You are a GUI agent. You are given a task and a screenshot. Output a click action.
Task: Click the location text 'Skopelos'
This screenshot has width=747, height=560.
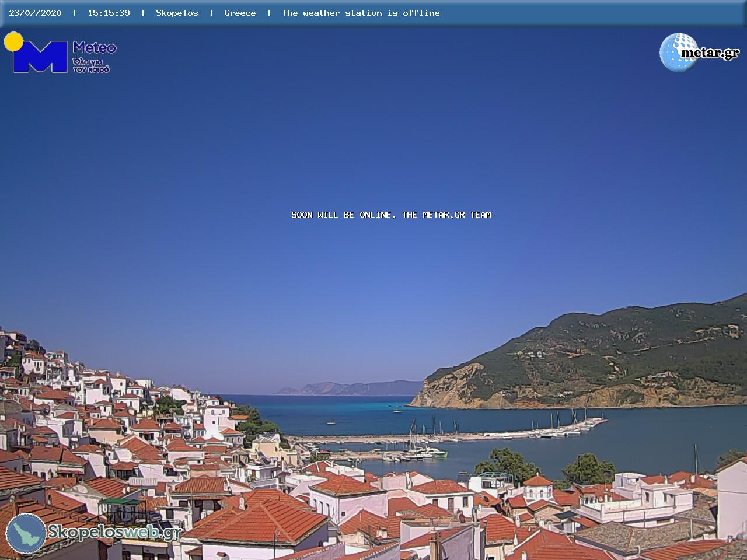177,13
